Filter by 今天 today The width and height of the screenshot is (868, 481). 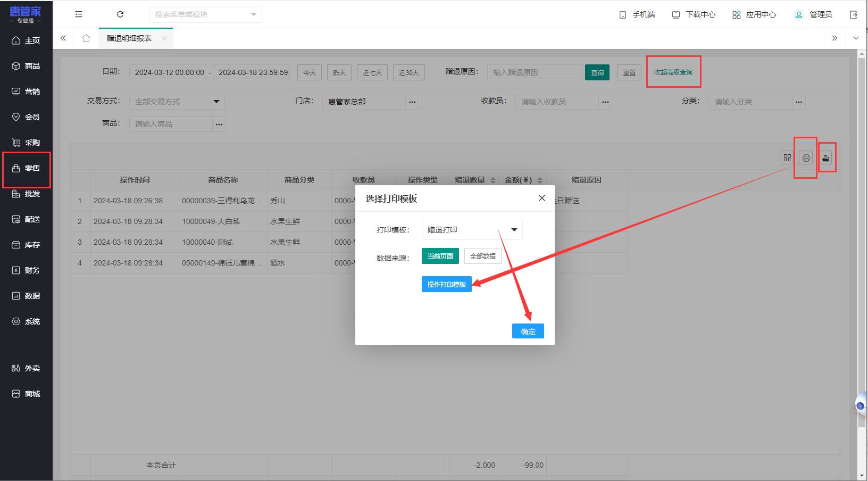coord(310,72)
